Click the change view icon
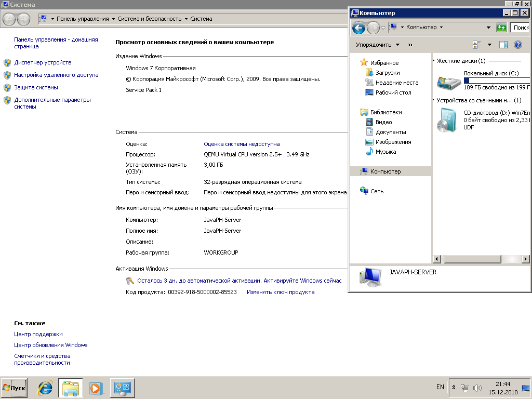 click(477, 45)
